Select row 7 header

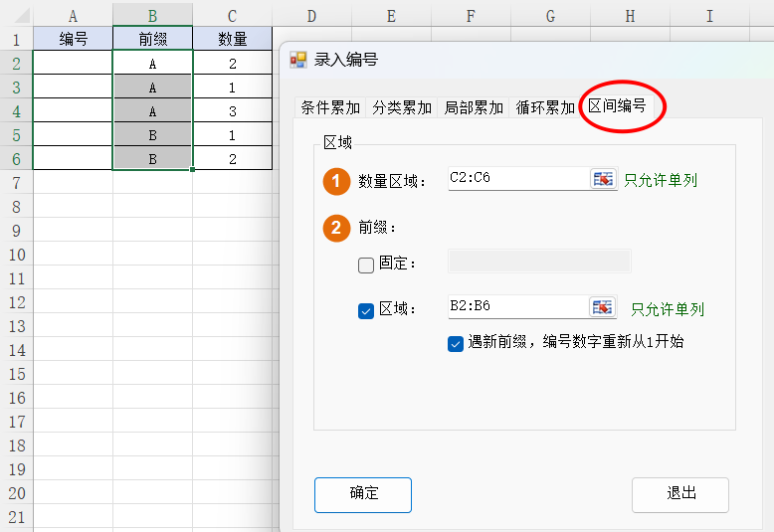(x=16, y=183)
